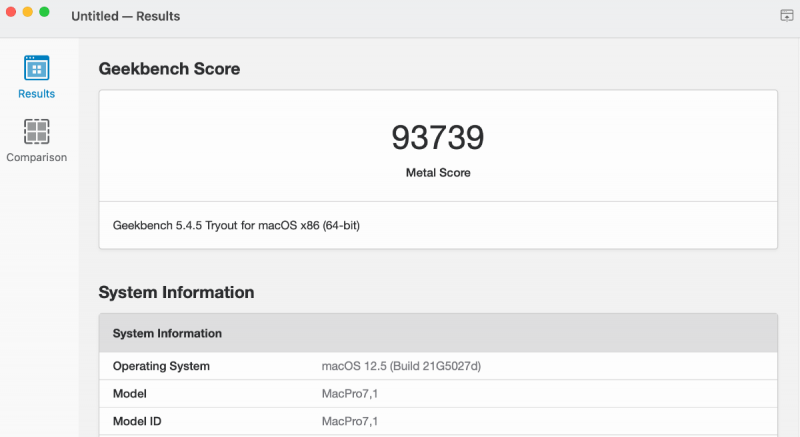Click the Untitled — Results window title

[126, 16]
